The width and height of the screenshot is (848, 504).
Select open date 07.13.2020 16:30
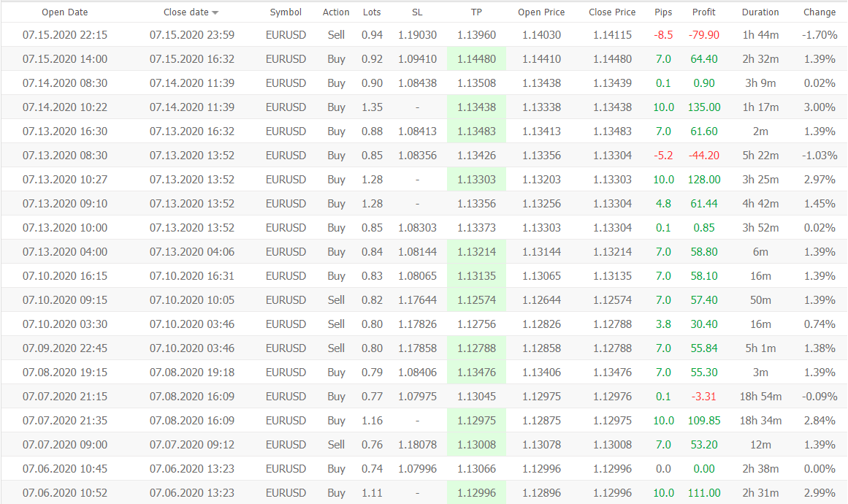coord(65,131)
